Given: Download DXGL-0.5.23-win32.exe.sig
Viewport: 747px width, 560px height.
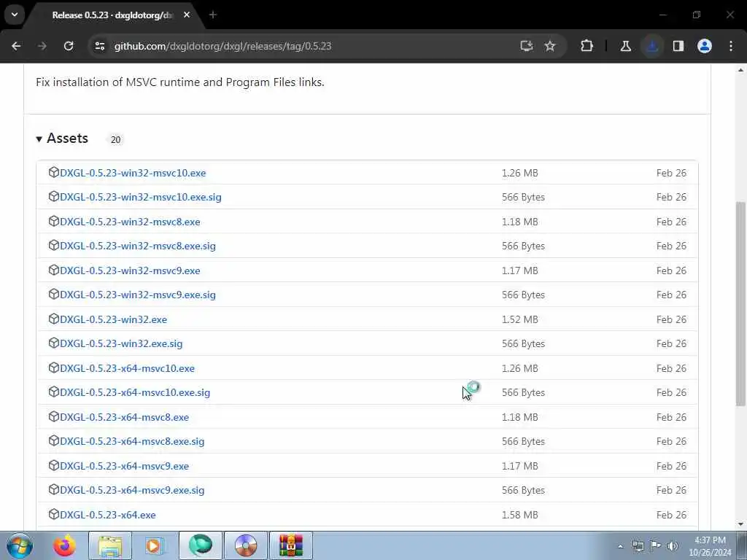Looking at the screenshot, I should click(x=121, y=344).
